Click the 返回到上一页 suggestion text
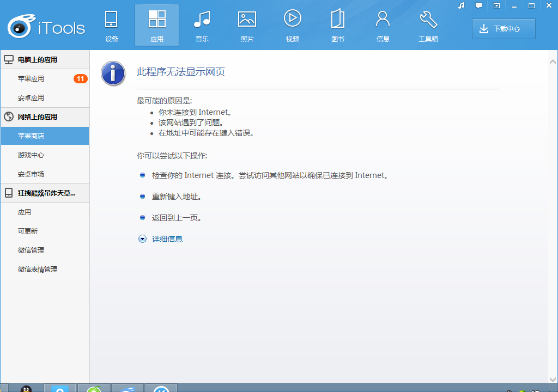Image resolution: width=558 pixels, height=392 pixels. click(x=177, y=218)
